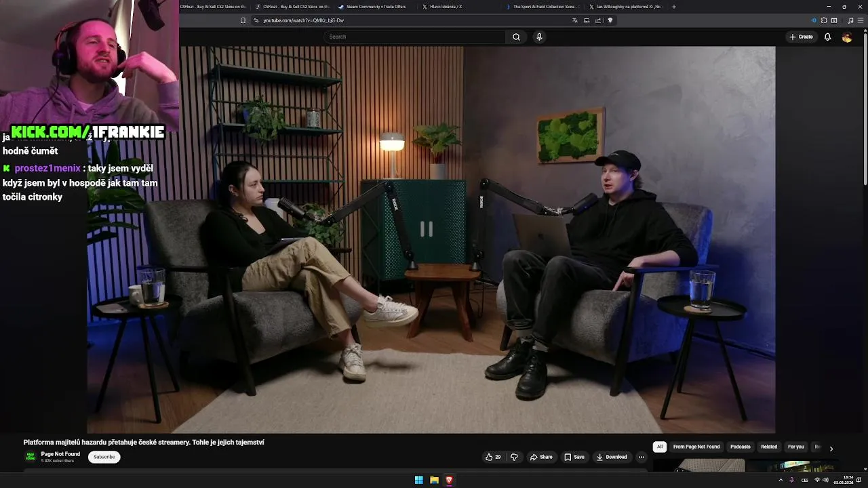Click the 5.82K subscribers text

point(58,461)
